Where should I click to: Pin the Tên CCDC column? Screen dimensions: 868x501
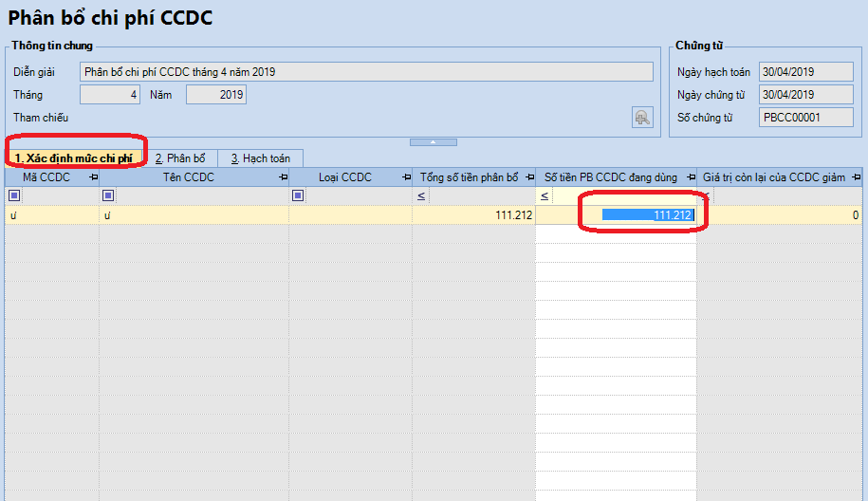(x=283, y=177)
